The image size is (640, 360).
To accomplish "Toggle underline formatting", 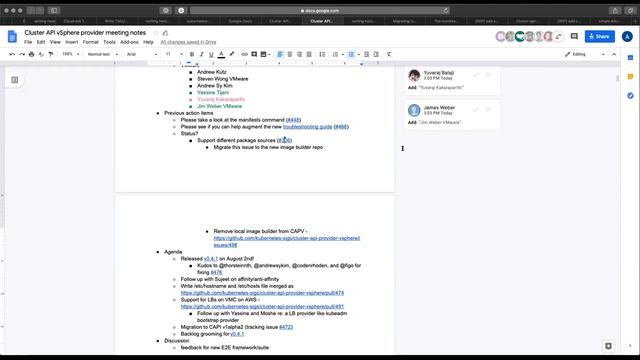I will coord(211,54).
